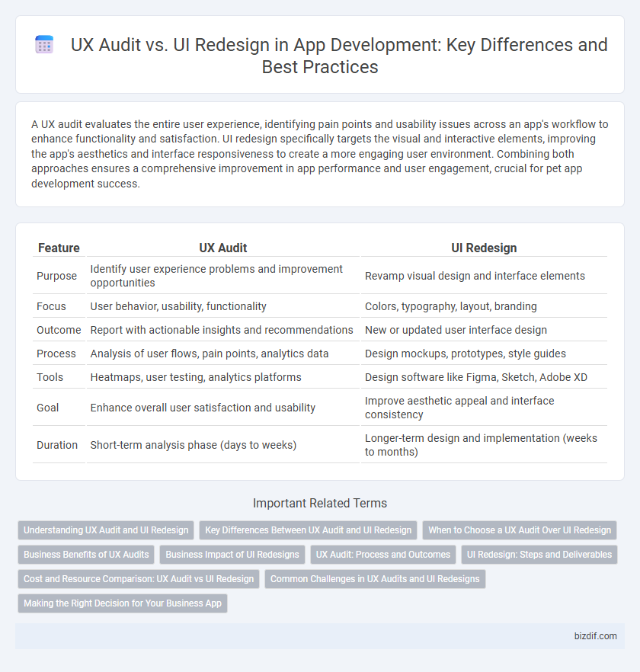Select the 'UX Audit: Process and Outcomes' tag
Image resolution: width=640 pixels, height=672 pixels.
coord(382,554)
